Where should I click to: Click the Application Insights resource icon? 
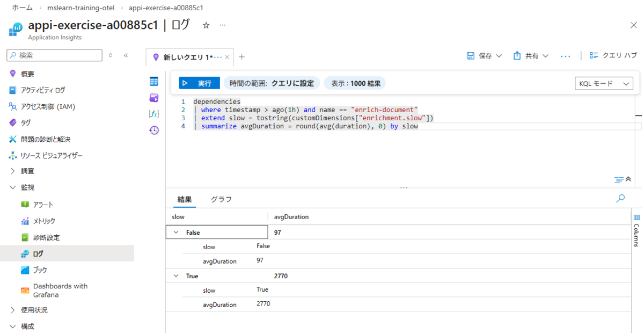coord(16,28)
